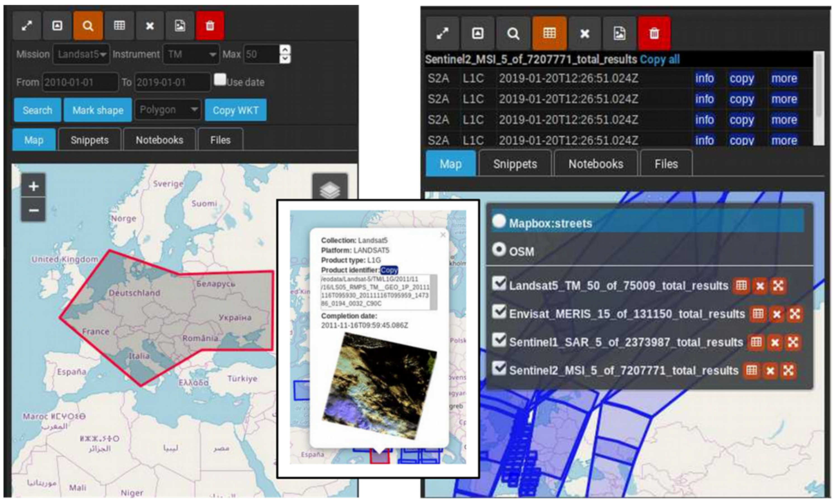Image resolution: width=836 pixels, height=504 pixels.
Task: Click the From date field 2010-01-01
Action: [x=80, y=82]
